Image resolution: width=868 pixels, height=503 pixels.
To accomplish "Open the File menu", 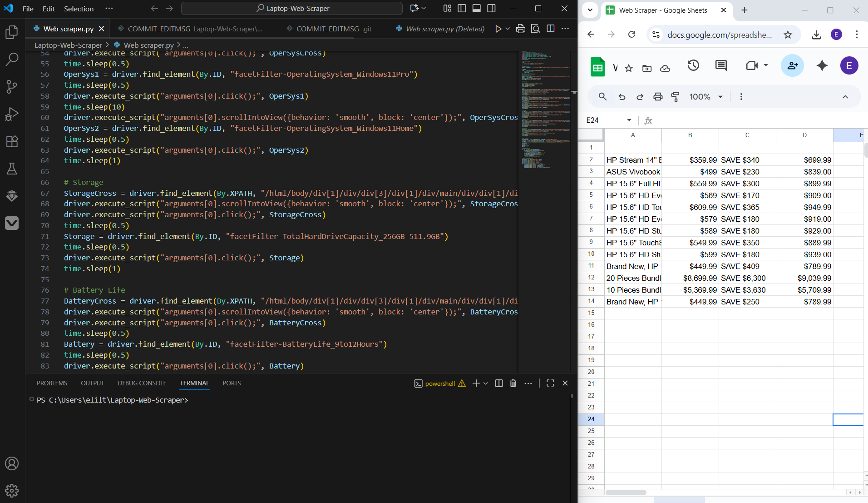I will click(28, 9).
